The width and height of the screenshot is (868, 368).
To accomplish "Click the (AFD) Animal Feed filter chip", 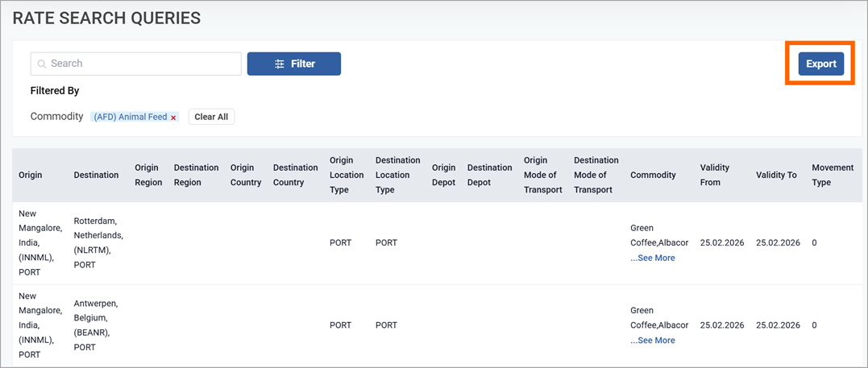I will pyautogui.click(x=135, y=117).
